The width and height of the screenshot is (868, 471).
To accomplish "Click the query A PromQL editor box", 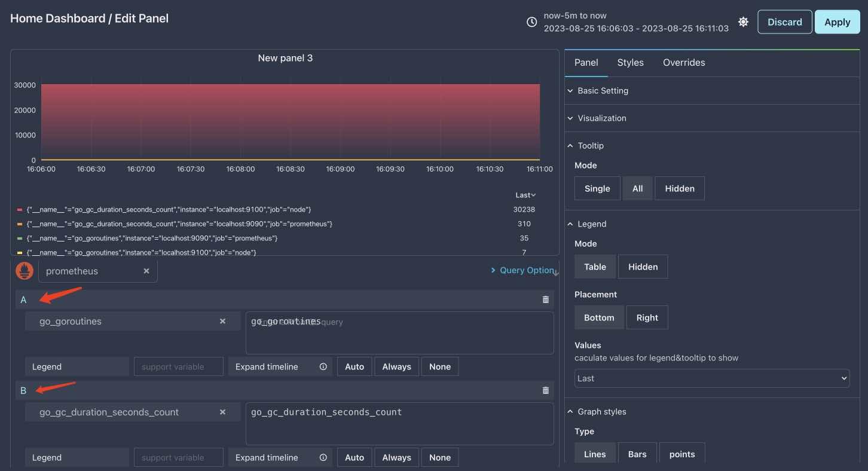I will click(x=400, y=333).
